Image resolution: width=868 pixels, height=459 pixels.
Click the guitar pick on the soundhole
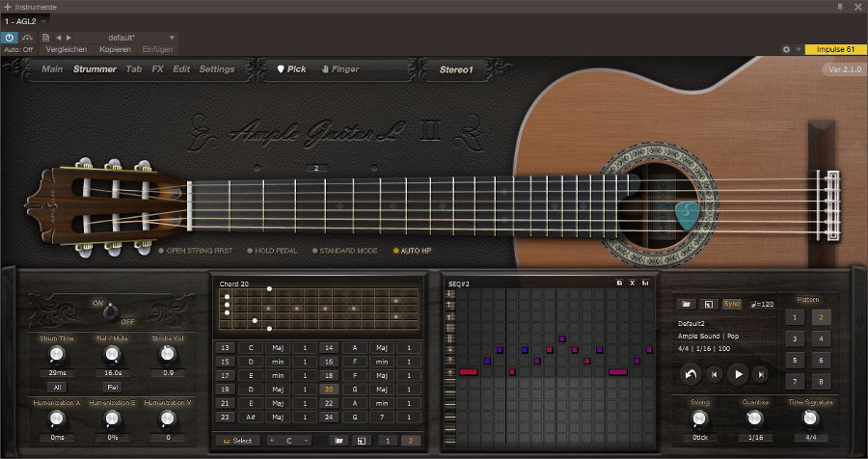[688, 216]
